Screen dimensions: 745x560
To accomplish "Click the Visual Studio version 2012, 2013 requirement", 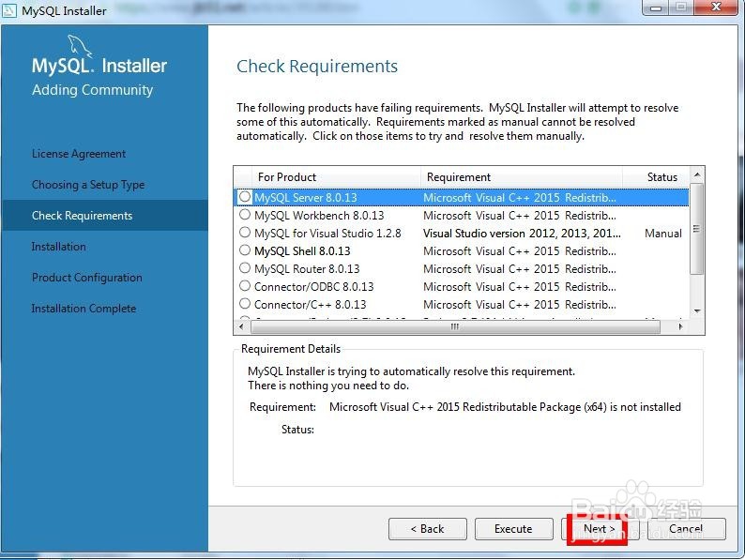I will (x=522, y=234).
